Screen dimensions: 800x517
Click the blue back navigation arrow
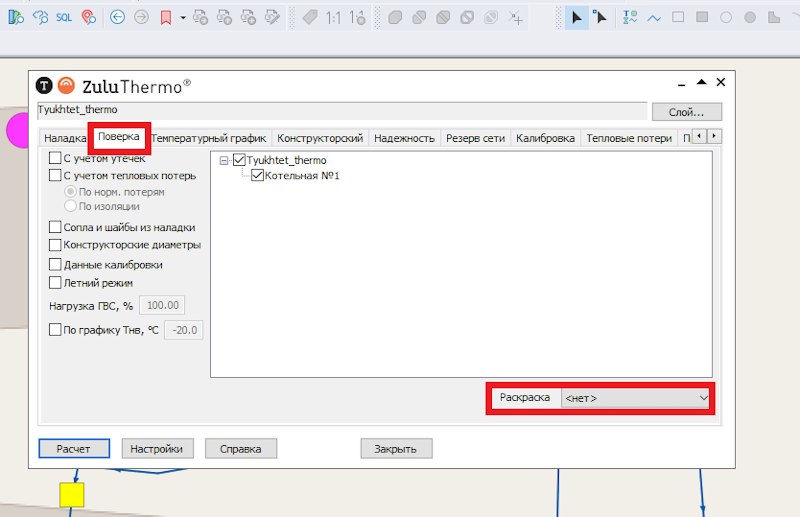pyautogui.click(x=117, y=17)
